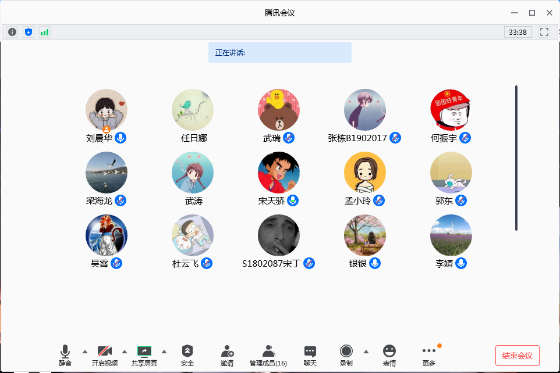Open 管理成员(16) member management panel
The width and height of the screenshot is (560, 373).
268,355
